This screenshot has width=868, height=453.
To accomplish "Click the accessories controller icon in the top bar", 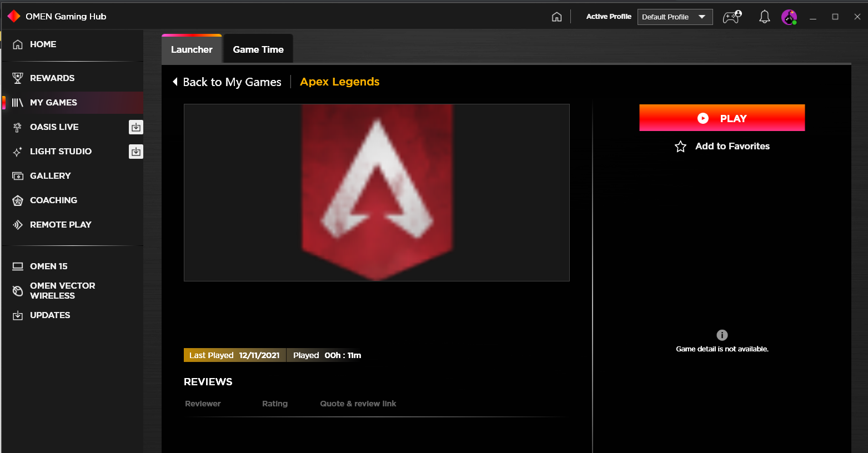I will [x=731, y=16].
